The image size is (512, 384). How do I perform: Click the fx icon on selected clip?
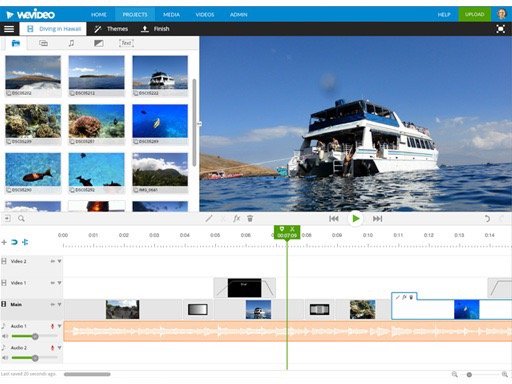pyautogui.click(x=404, y=297)
